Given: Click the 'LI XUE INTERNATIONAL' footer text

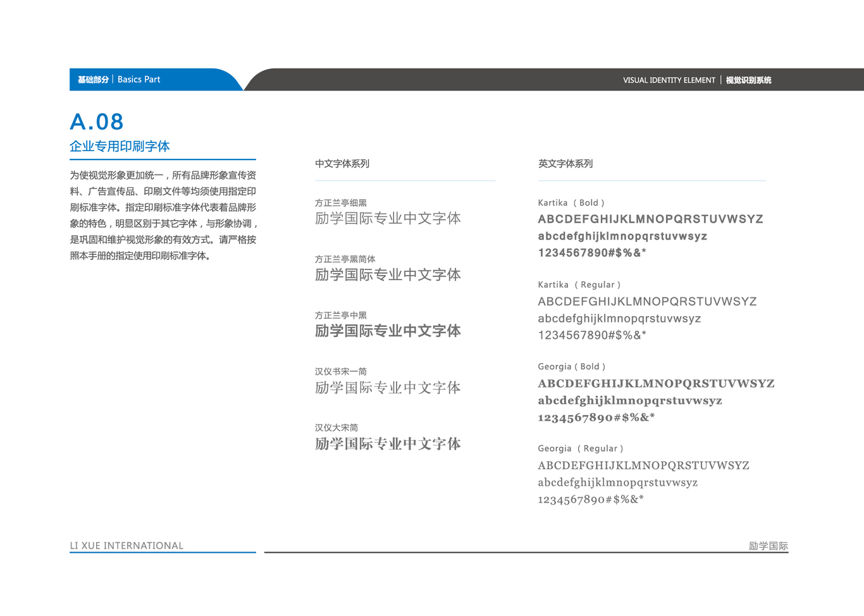Looking at the screenshot, I should coord(127,546).
